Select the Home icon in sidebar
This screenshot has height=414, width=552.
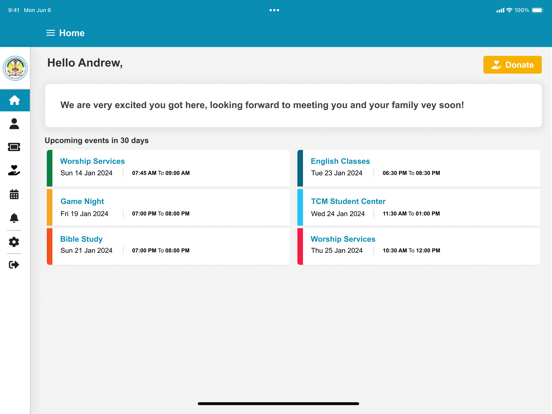coord(14,100)
